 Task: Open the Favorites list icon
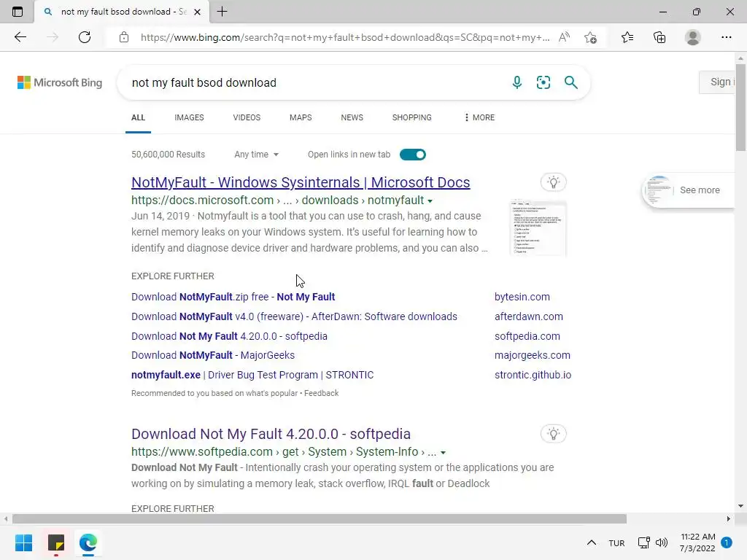pyautogui.click(x=627, y=37)
